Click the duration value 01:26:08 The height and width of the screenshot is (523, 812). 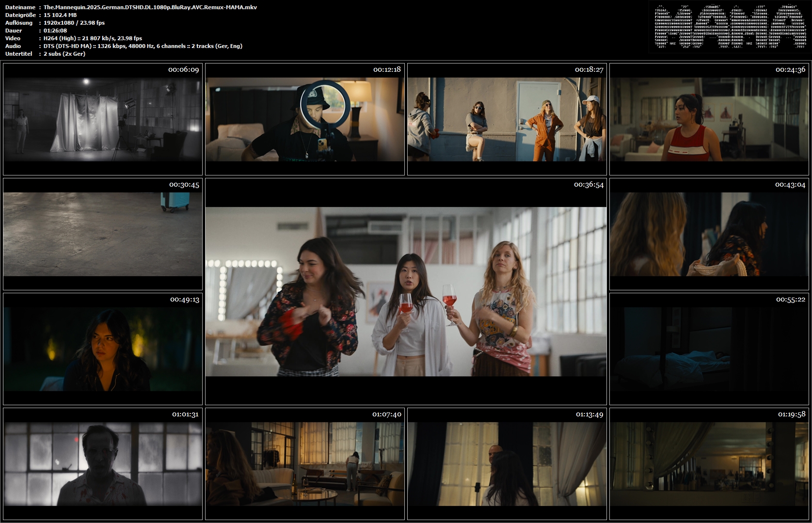click(x=55, y=31)
